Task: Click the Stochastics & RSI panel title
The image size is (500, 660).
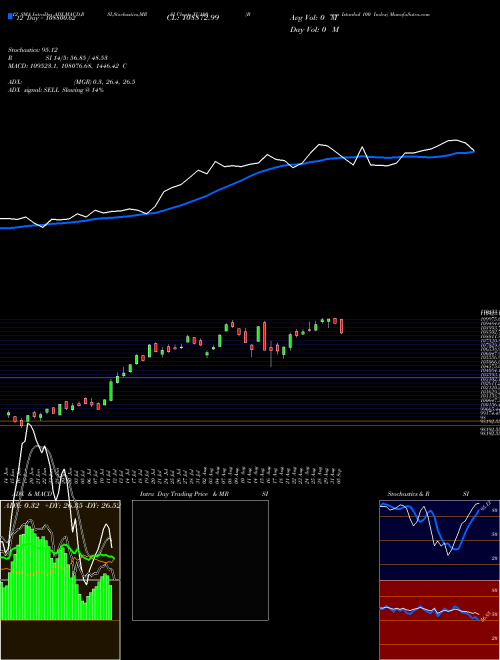Action: (428, 494)
